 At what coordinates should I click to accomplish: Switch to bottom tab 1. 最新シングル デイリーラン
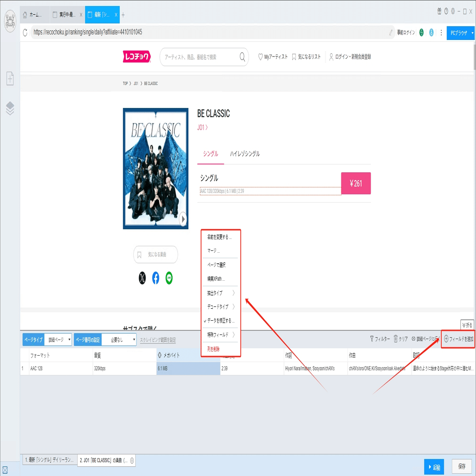tap(50, 460)
